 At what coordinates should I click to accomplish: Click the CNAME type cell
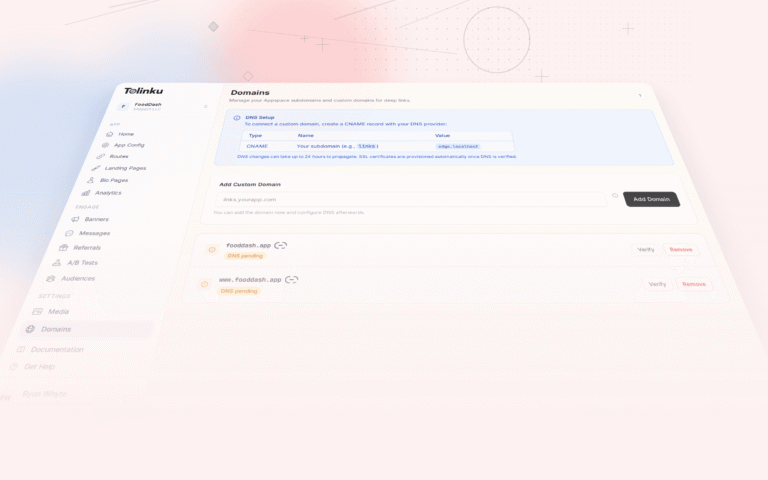(x=257, y=146)
